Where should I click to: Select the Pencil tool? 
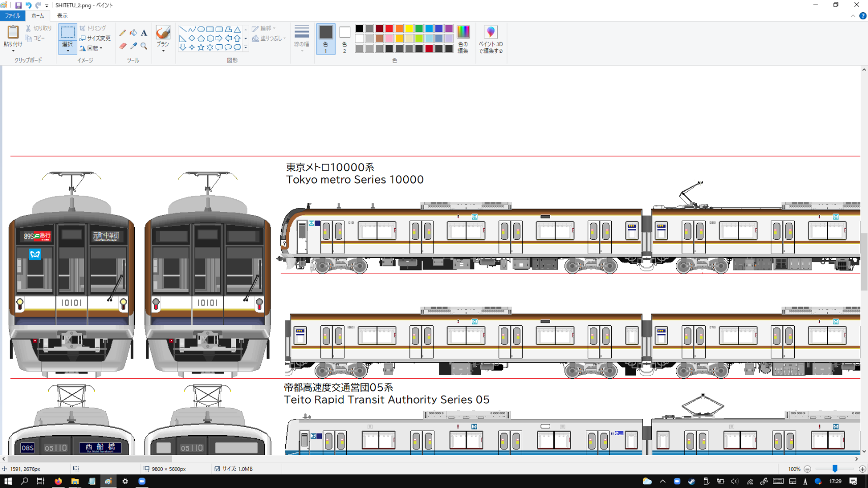123,33
